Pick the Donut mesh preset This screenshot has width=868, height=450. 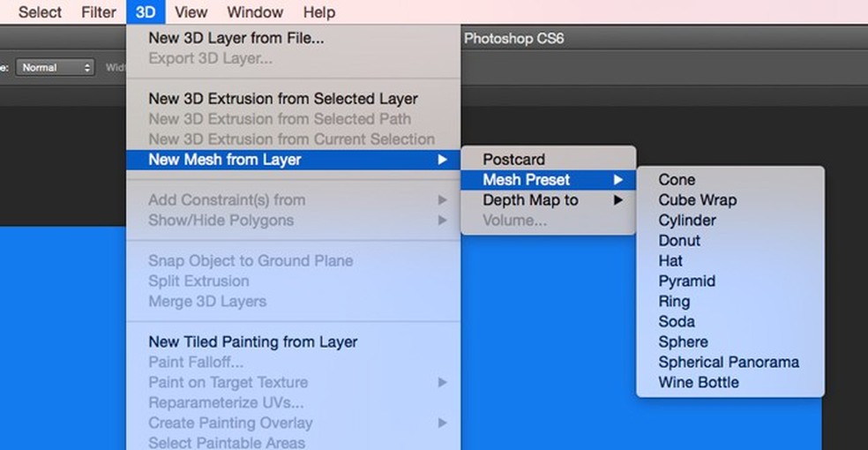point(679,241)
